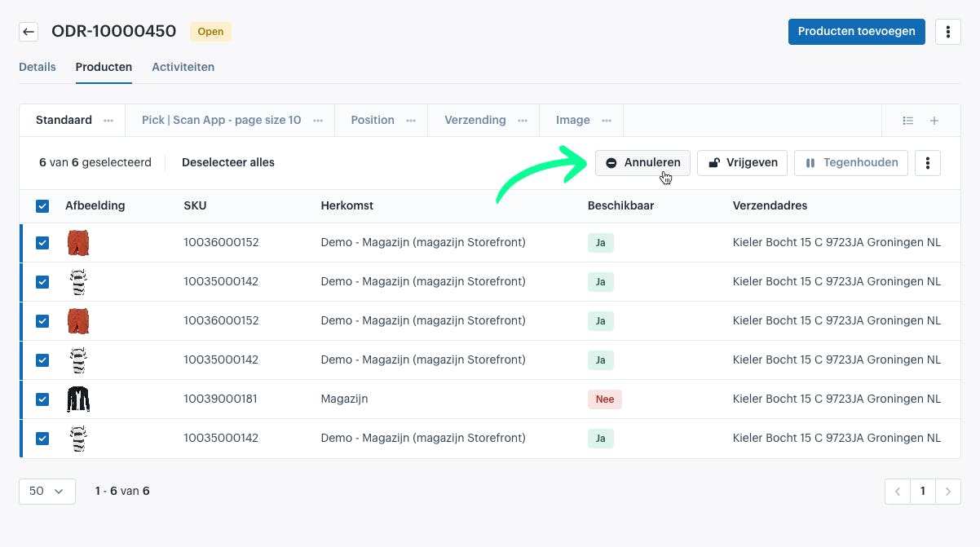Image resolution: width=980 pixels, height=547 pixels.
Task: Select the Image view tab
Action: [x=573, y=120]
